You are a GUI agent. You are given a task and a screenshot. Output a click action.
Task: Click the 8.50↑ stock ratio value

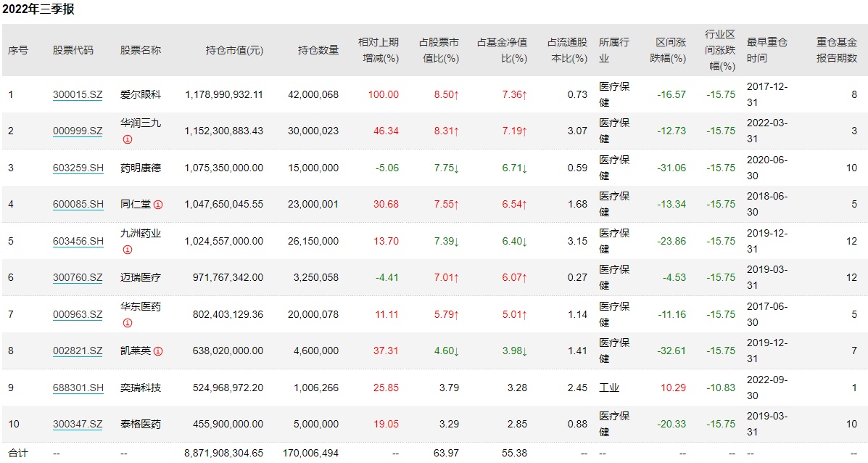[x=447, y=94]
